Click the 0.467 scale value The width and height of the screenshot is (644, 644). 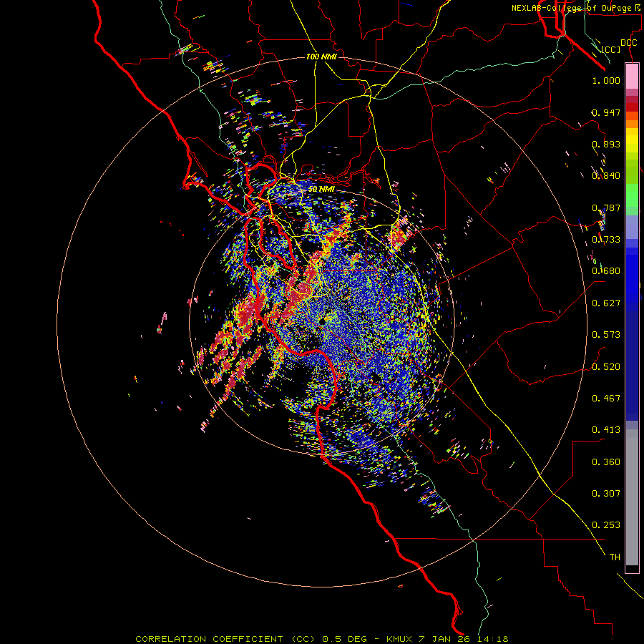click(606, 399)
